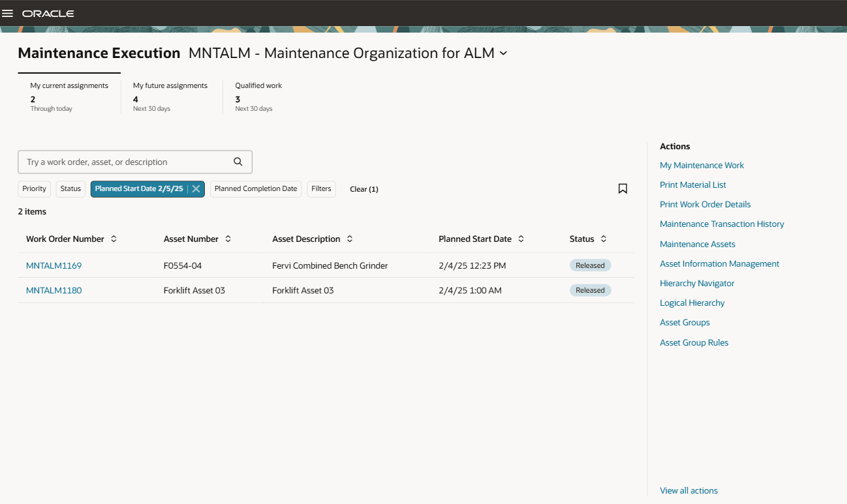Clear the applied filter with Clear (1)
The image size is (847, 504).
[363, 188]
